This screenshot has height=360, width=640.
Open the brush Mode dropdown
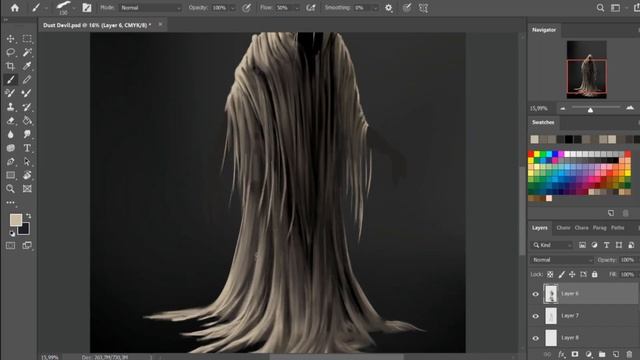[150, 8]
